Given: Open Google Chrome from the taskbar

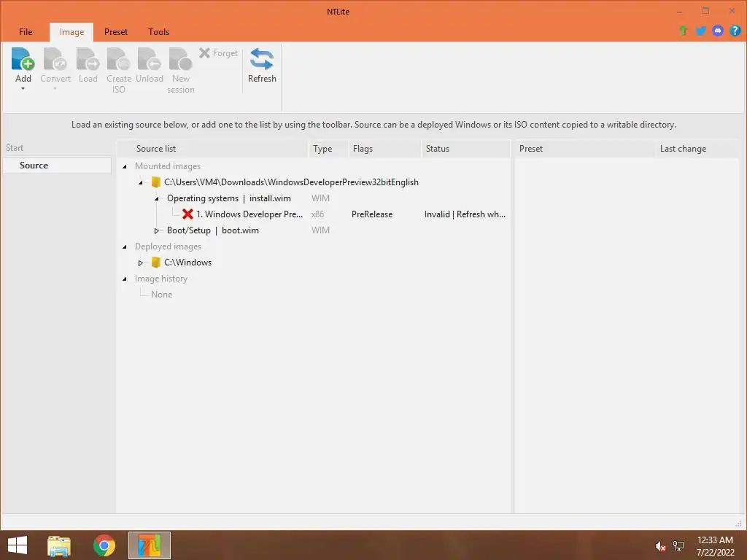Looking at the screenshot, I should click(x=104, y=545).
